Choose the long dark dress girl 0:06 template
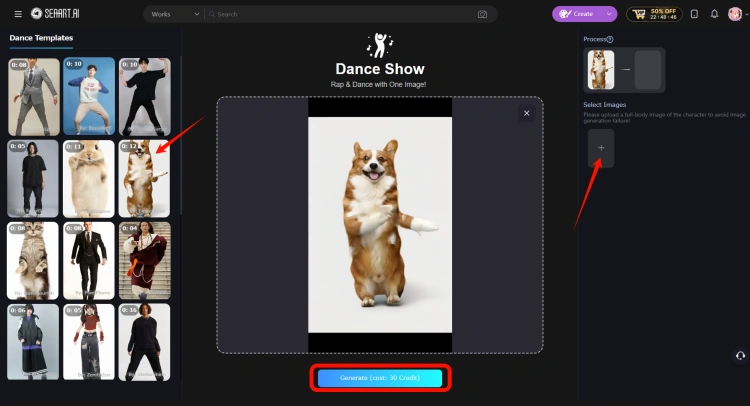750x406 pixels. (x=33, y=342)
